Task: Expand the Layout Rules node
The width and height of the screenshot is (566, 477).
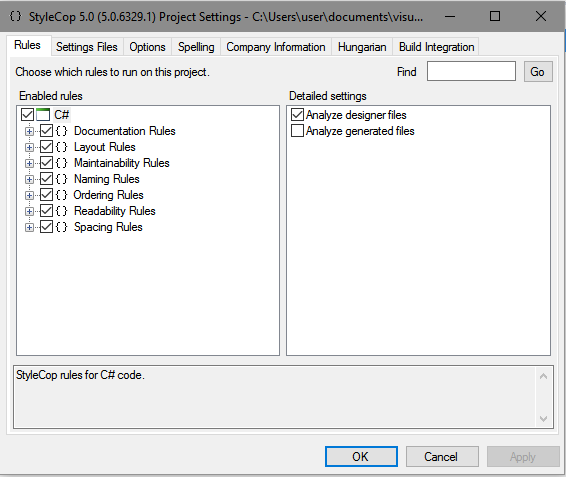Action: pyautogui.click(x=30, y=147)
